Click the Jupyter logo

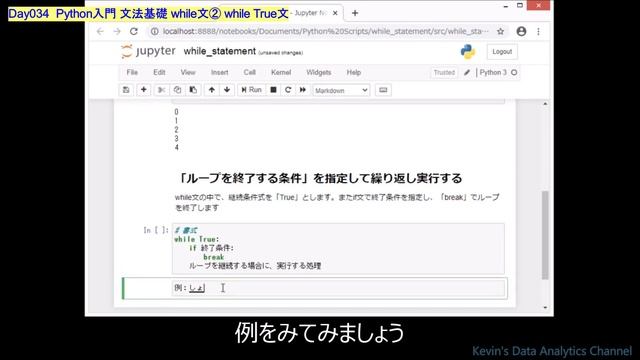click(148, 51)
